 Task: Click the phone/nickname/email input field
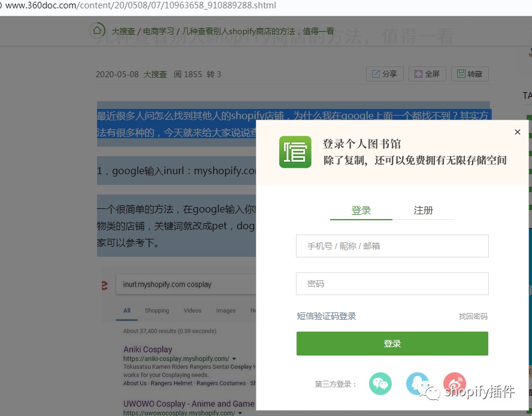pos(392,246)
